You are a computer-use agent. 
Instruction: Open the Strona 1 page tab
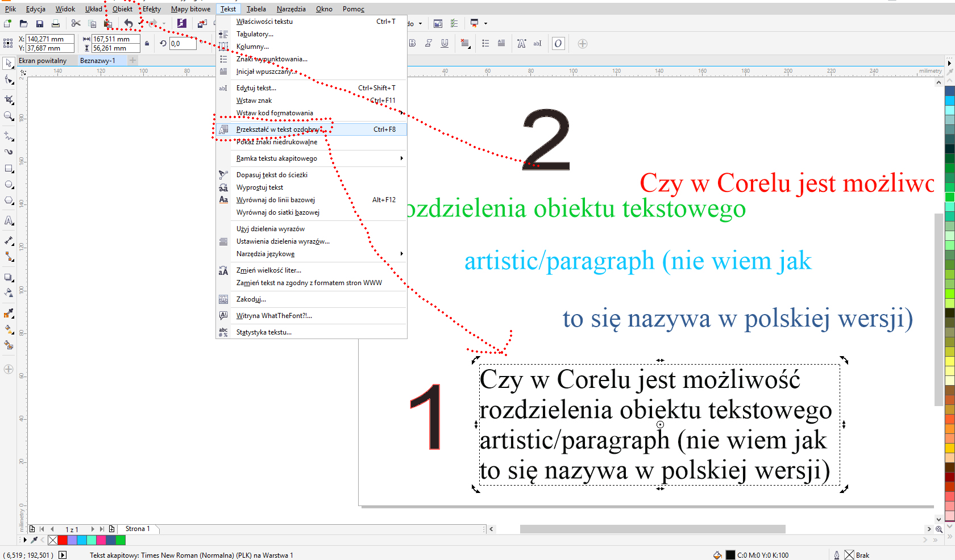coord(138,529)
